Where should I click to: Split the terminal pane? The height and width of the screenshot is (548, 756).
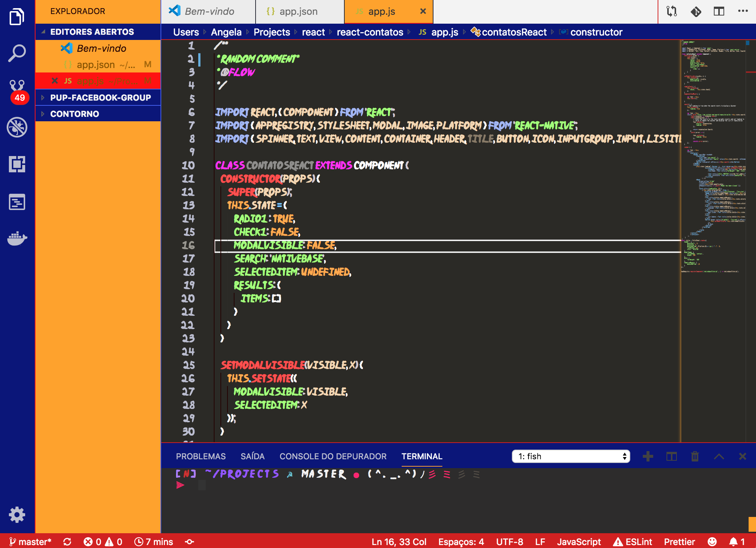tap(671, 456)
